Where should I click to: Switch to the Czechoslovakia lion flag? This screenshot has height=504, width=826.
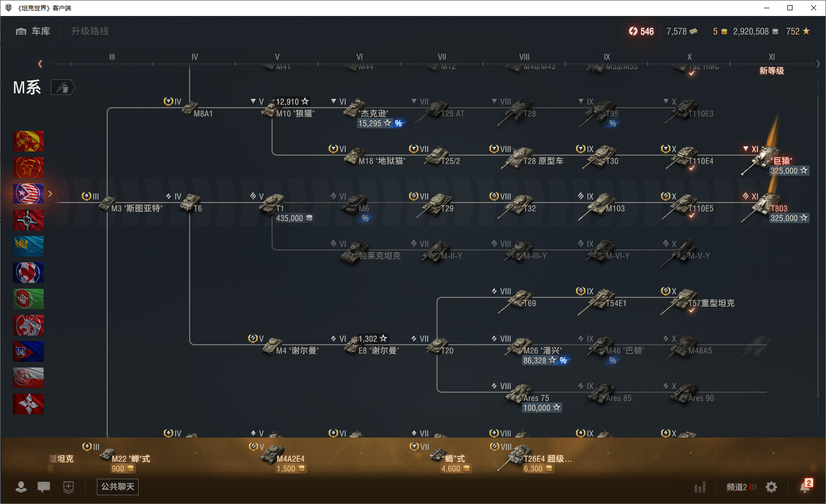click(28, 325)
